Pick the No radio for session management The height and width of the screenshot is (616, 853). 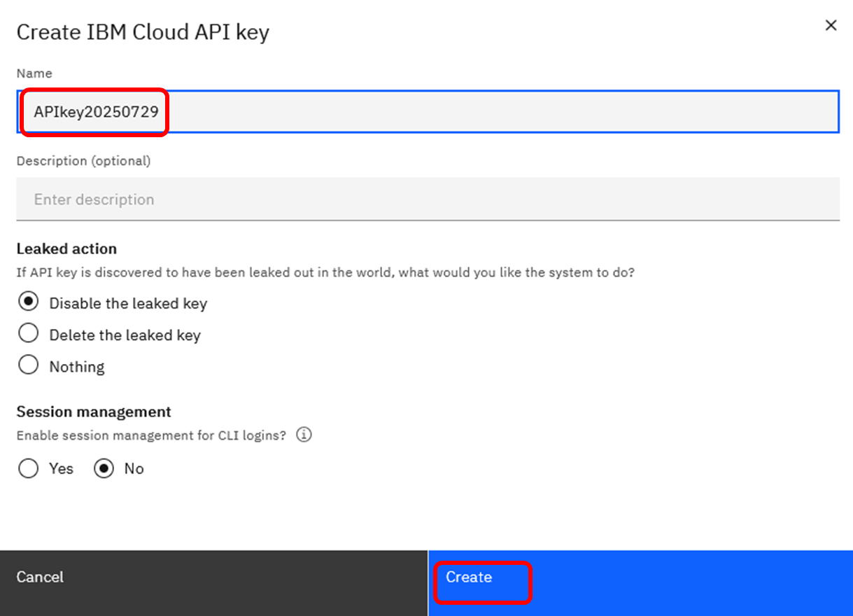104,468
